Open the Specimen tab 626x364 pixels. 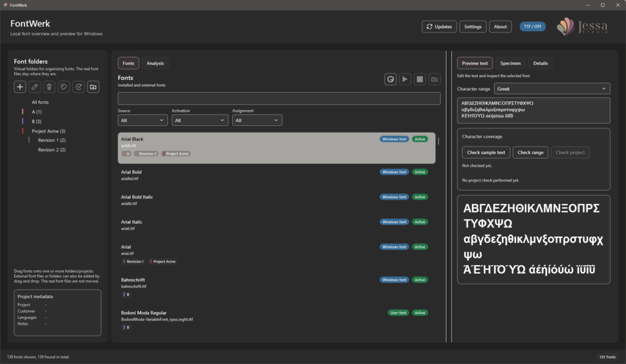pyautogui.click(x=510, y=63)
